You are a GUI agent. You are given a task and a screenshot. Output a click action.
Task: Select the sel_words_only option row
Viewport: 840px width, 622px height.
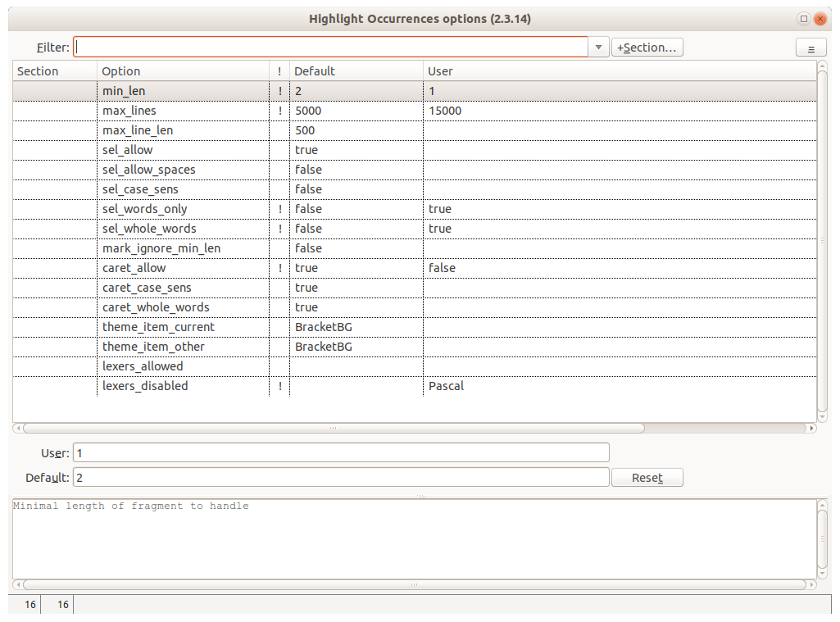(x=415, y=209)
